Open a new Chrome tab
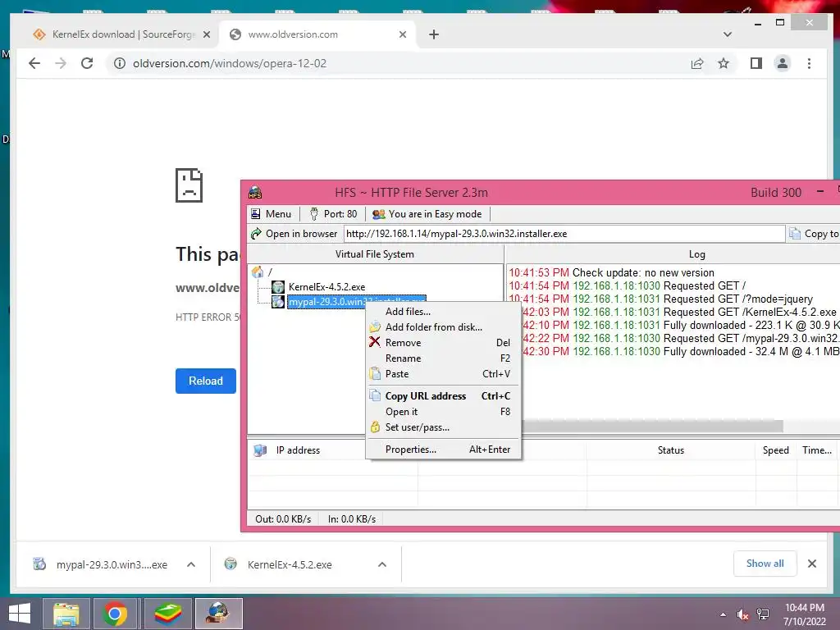 (x=434, y=34)
